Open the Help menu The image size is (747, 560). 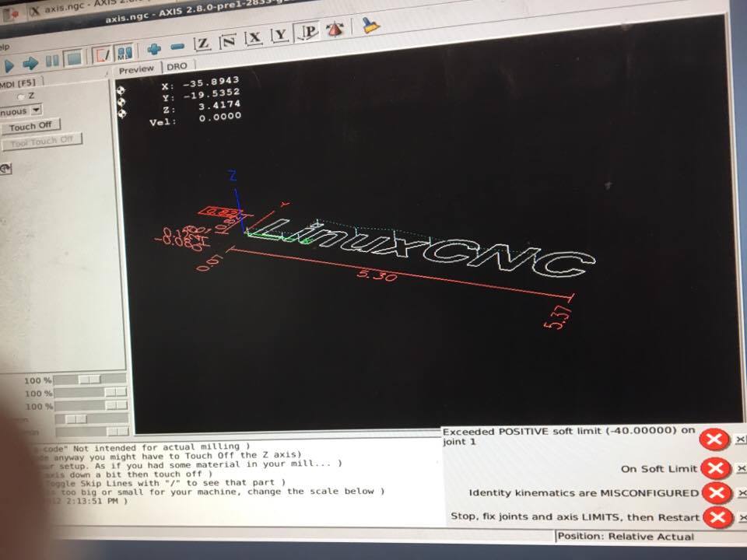coord(5,47)
